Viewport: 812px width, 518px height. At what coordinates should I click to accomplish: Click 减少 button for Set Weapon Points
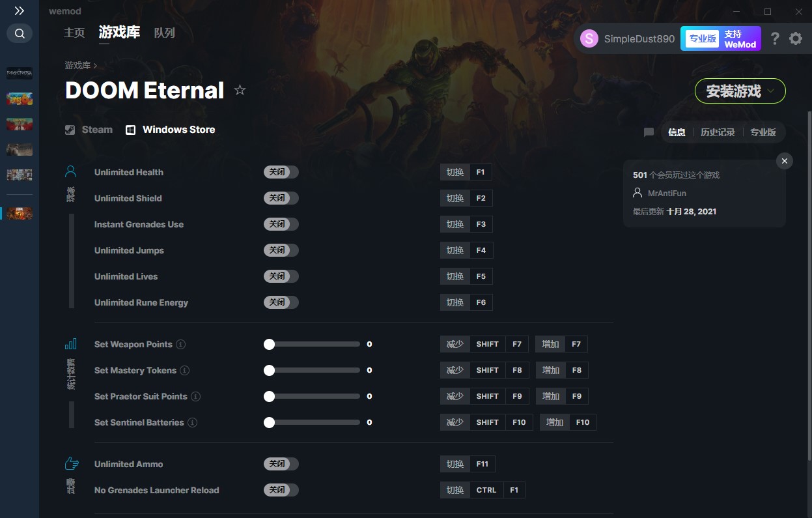455,344
